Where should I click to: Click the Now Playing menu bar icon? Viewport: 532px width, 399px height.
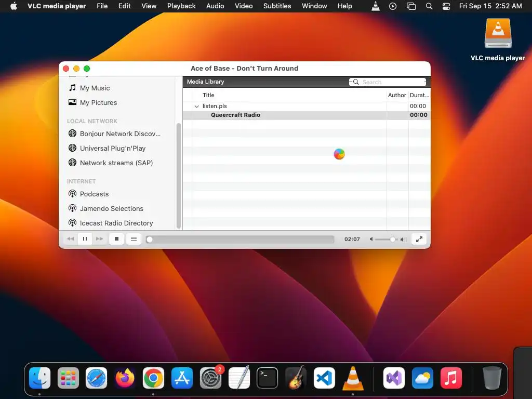393,6
